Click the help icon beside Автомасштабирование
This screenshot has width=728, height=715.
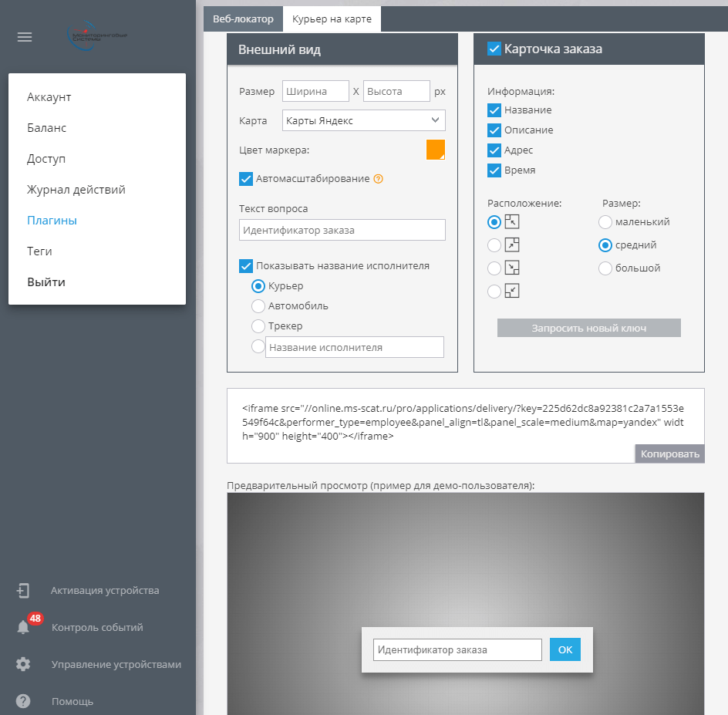click(378, 179)
